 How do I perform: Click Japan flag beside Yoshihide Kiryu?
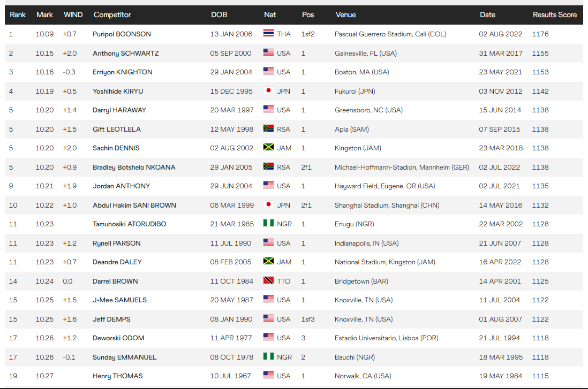coord(268,91)
